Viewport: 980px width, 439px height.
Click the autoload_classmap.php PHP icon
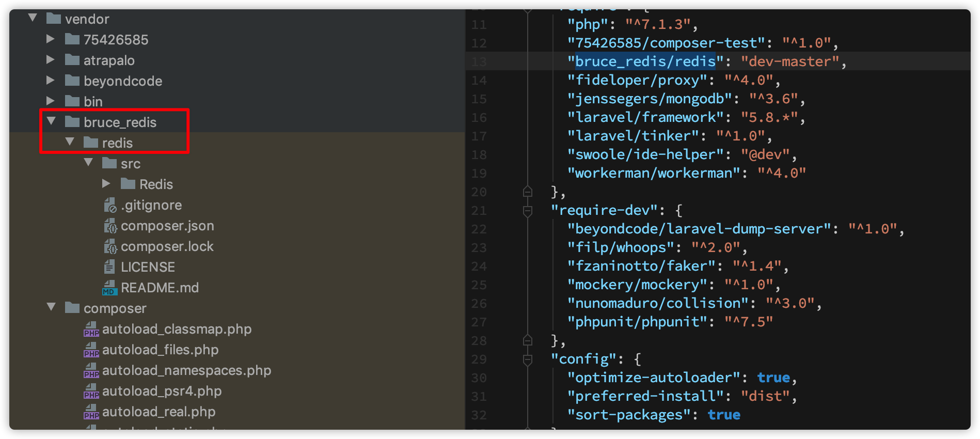tap(91, 329)
